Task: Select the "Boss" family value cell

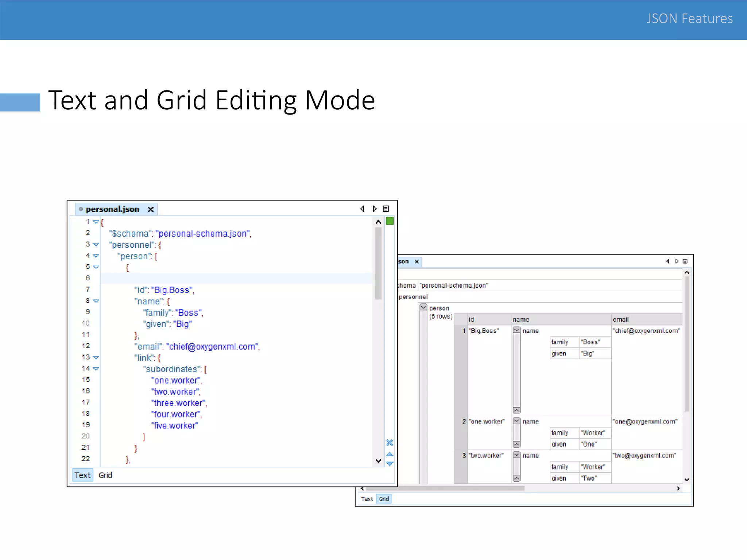Action: click(x=595, y=342)
